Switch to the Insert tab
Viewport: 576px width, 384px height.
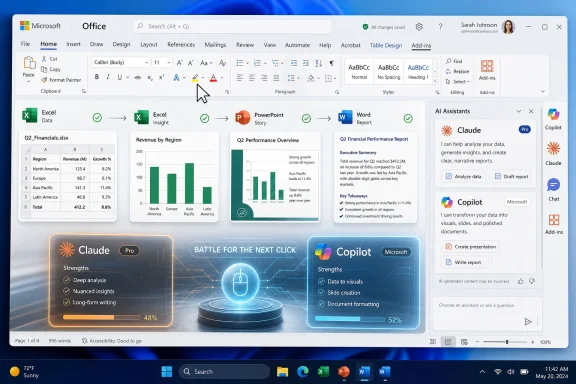(73, 44)
